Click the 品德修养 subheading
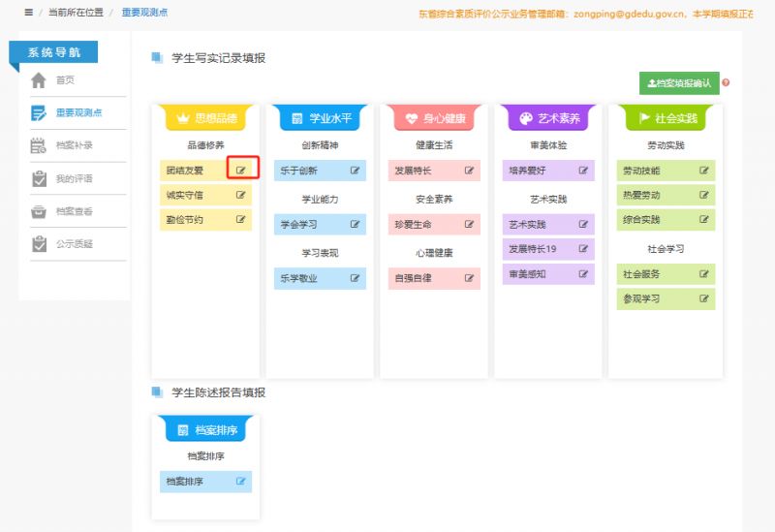This screenshot has width=775, height=532. tap(205, 145)
